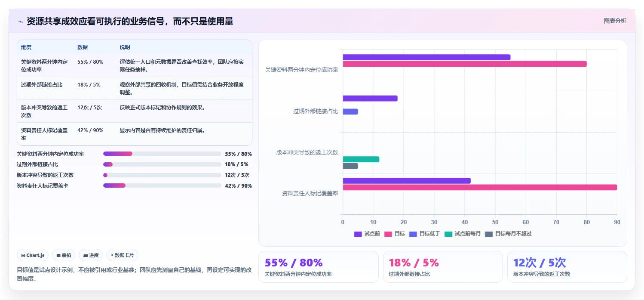644x300 pixels.
Task: Click the 过期外部链接占比 table row name
Action: coord(42,85)
